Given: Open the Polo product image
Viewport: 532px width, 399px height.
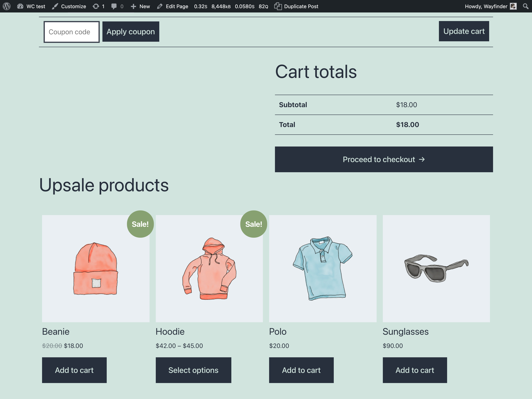Looking at the screenshot, I should click(323, 269).
